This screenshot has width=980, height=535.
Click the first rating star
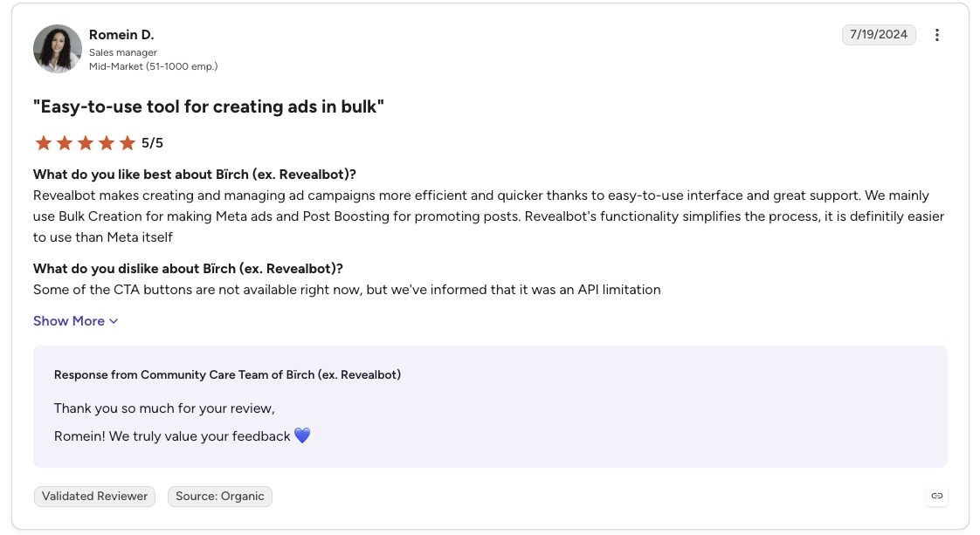click(43, 143)
